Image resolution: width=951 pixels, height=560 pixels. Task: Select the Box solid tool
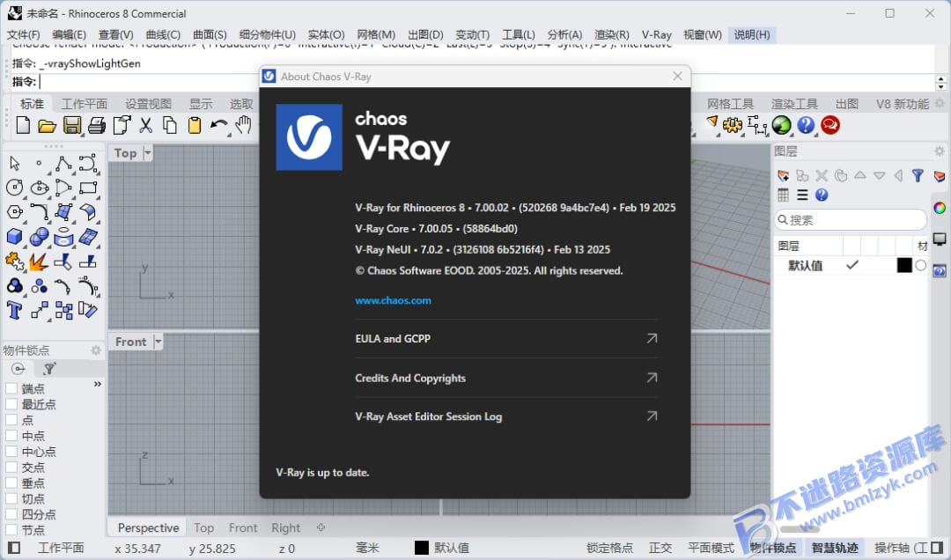pyautogui.click(x=15, y=237)
